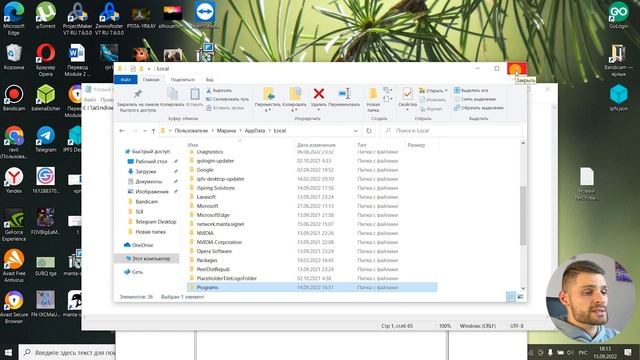Viewport: 640px width, 360px height.
Task: Expand breadcrumb chevron after AppData
Action: tap(269, 131)
